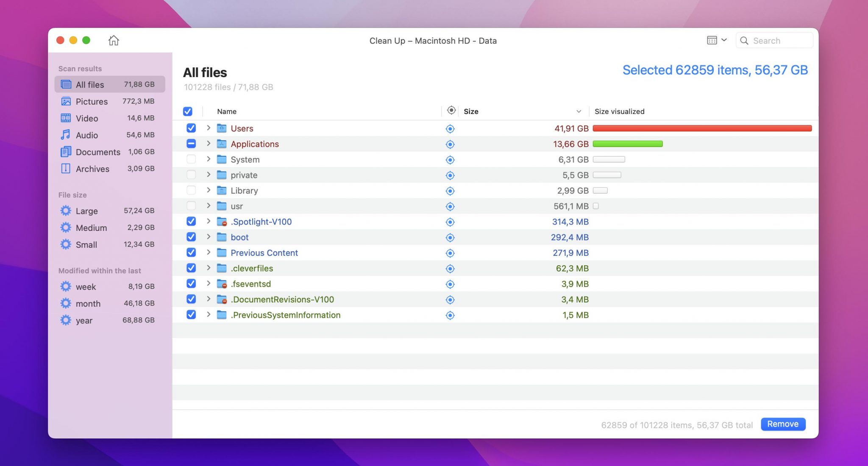Click the Large file size filter icon

click(x=65, y=210)
